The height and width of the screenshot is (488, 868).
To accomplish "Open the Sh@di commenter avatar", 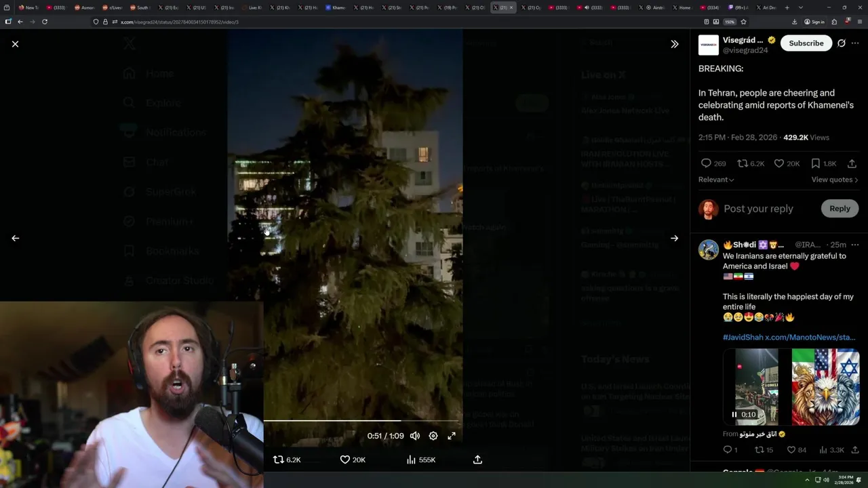I will click(709, 249).
